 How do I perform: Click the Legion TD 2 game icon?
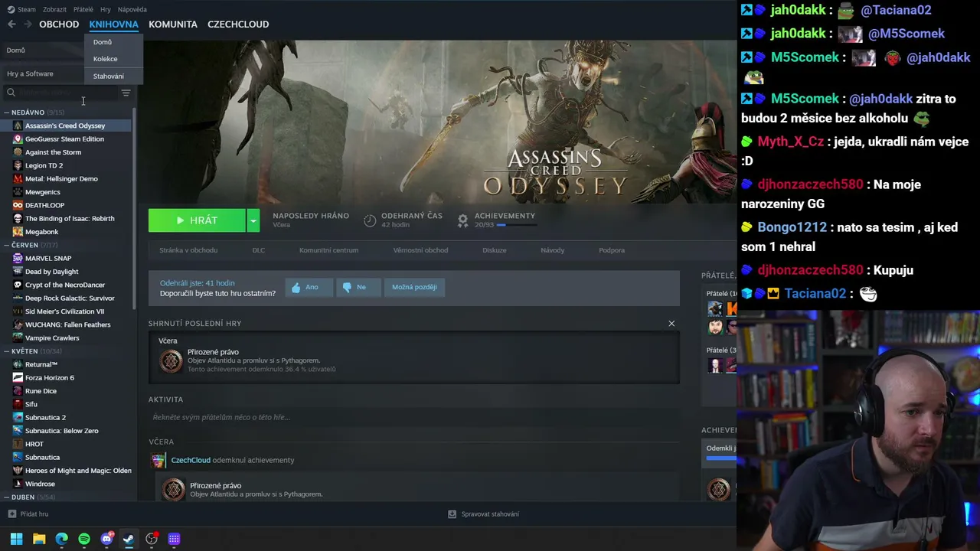pyautogui.click(x=18, y=165)
